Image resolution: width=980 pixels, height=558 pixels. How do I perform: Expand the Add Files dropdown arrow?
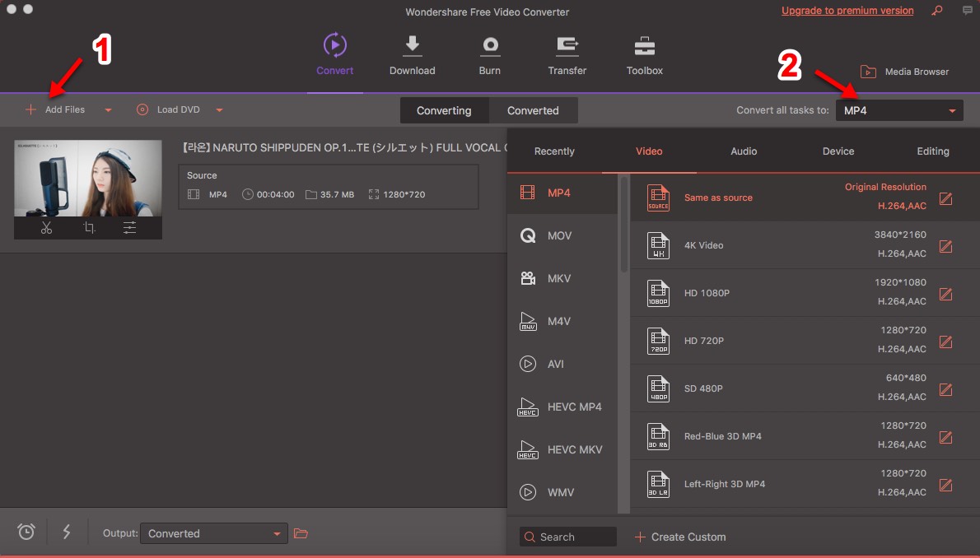108,110
